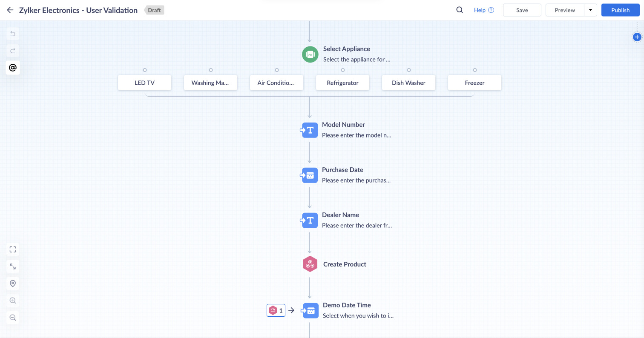
Task: Click "Select the appliance for ..." description
Action: [x=357, y=60]
